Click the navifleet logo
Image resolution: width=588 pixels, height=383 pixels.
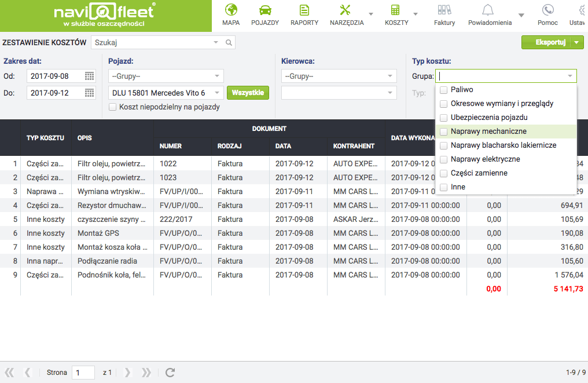tap(104, 15)
